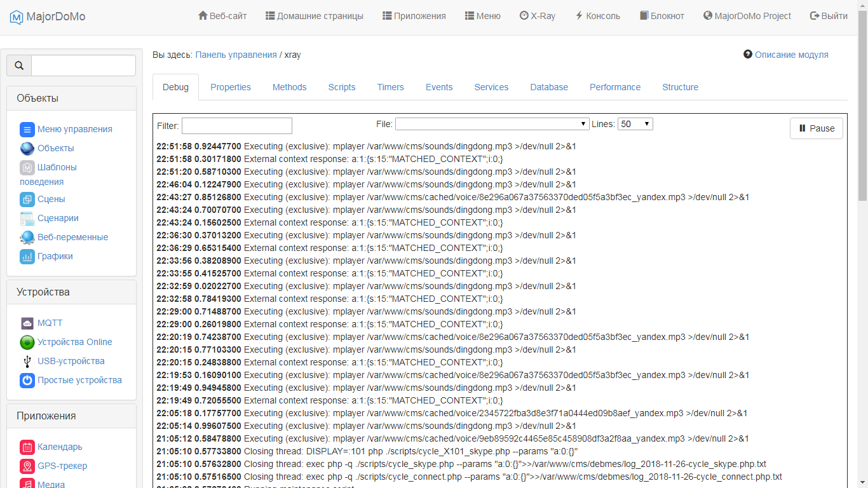
Task: Click the Меню управления sidebar icon
Action: [x=27, y=130]
